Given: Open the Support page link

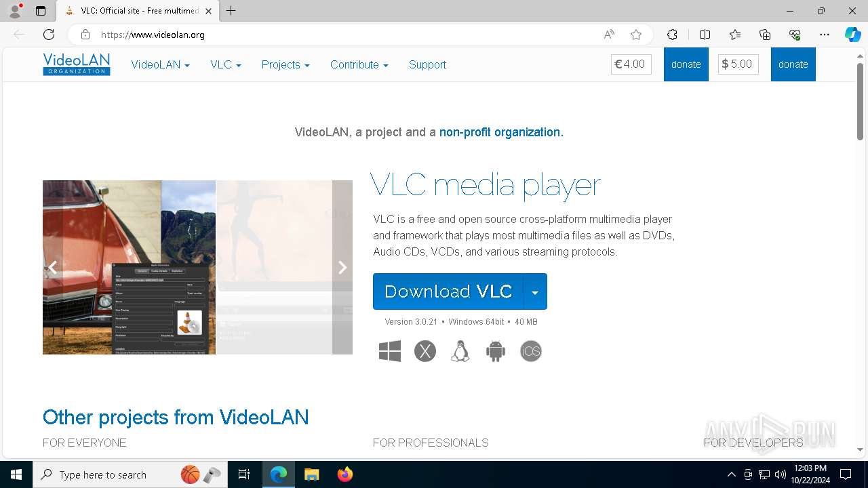Looking at the screenshot, I should pyautogui.click(x=427, y=64).
